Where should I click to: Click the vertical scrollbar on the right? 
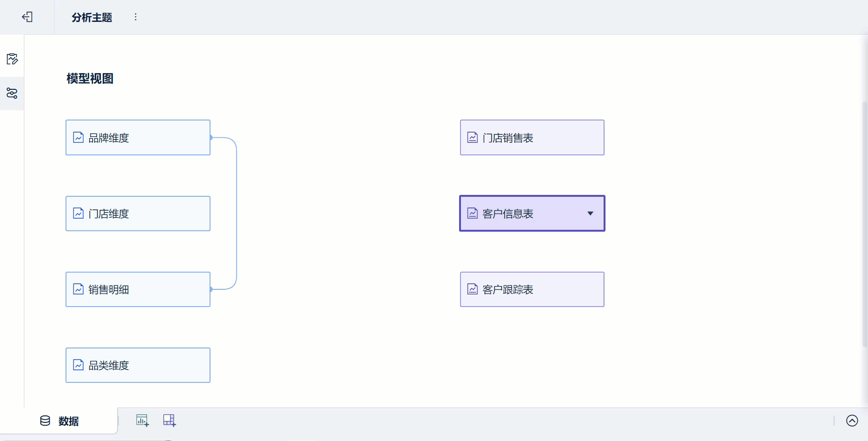[864, 223]
